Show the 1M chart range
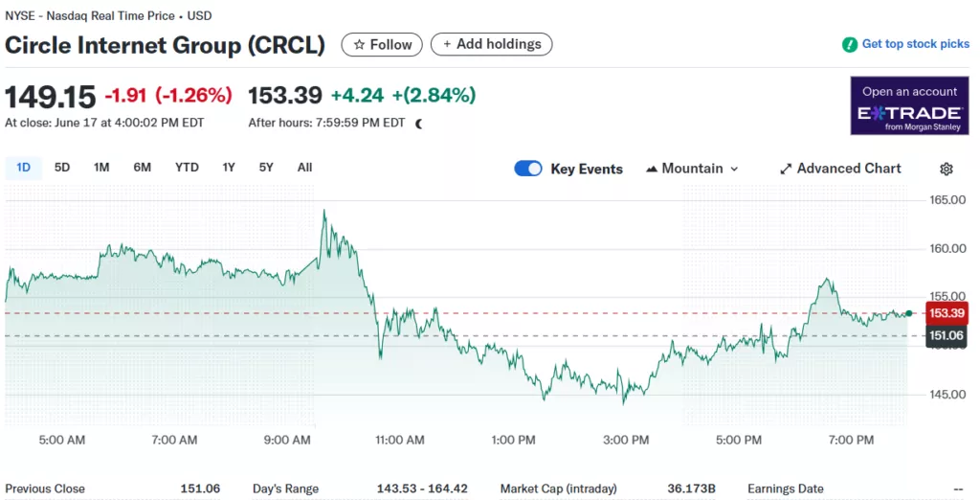The height and width of the screenshot is (500, 980). coord(101,168)
